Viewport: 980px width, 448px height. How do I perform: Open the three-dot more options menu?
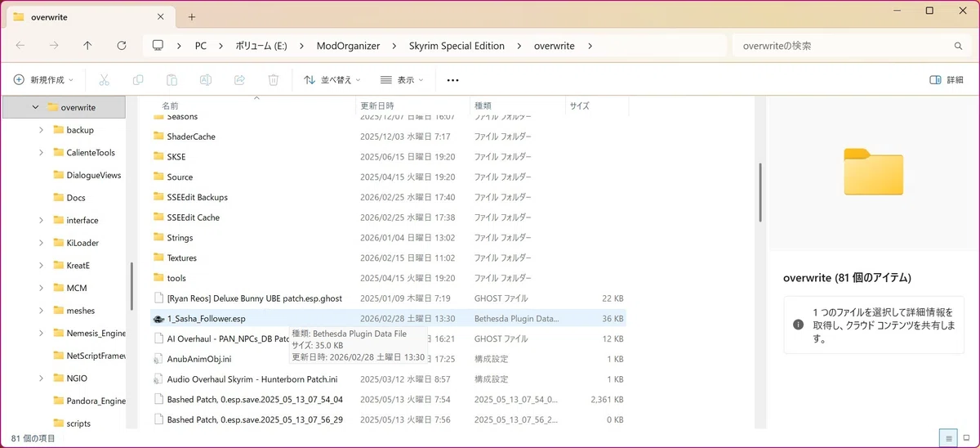[x=453, y=80]
